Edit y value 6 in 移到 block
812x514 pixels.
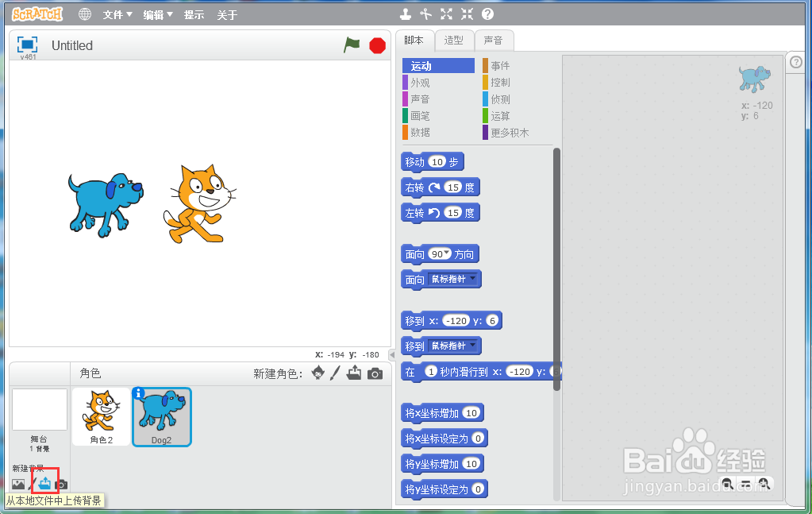492,321
